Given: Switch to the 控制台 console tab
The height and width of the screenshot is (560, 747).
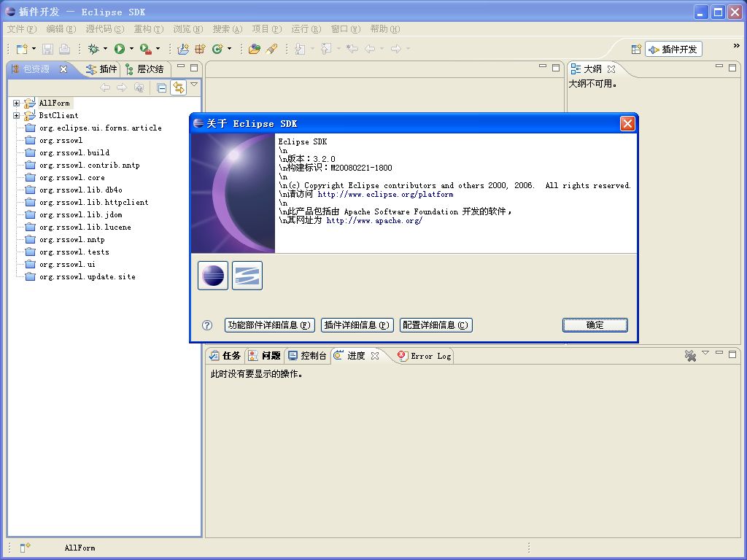Looking at the screenshot, I should (x=307, y=356).
